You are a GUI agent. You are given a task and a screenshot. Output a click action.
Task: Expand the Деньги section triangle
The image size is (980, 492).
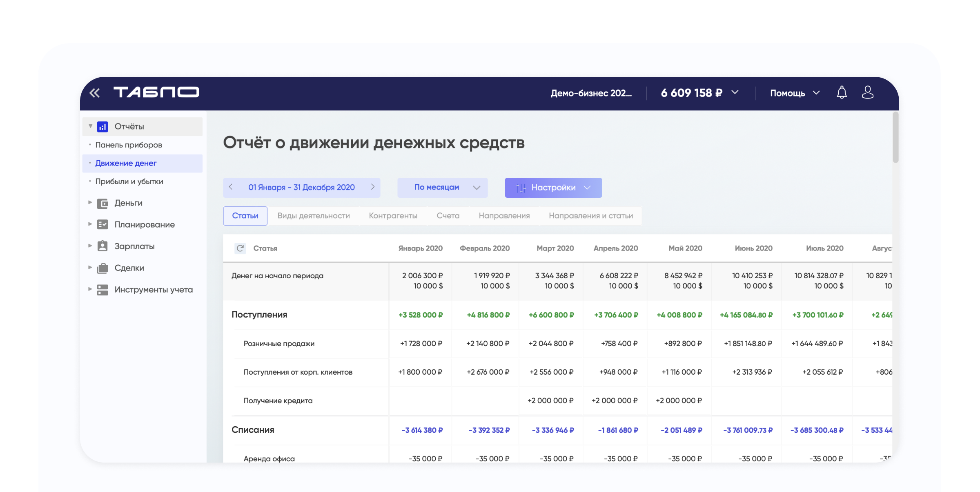90,202
